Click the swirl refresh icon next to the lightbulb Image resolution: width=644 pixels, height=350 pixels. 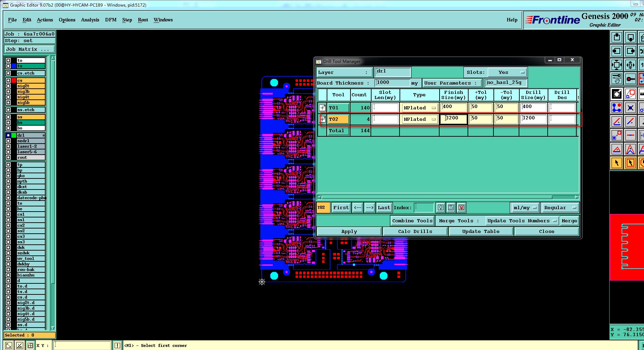point(451,207)
